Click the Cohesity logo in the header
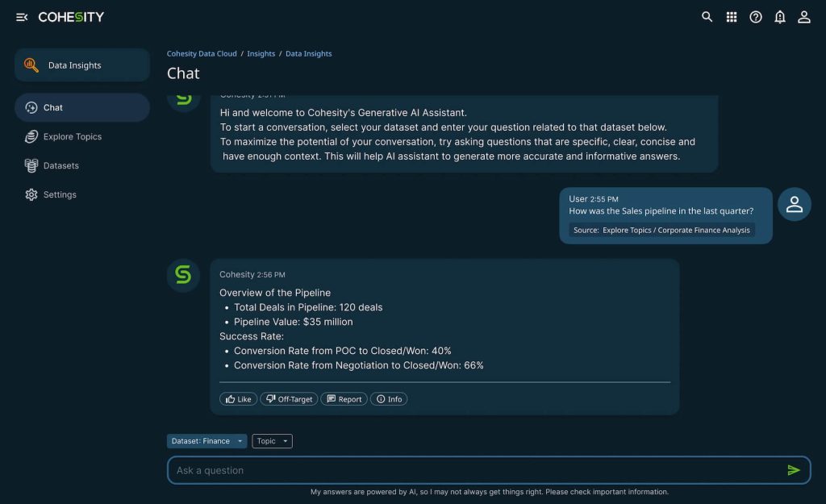This screenshot has width=826, height=504. tap(71, 17)
